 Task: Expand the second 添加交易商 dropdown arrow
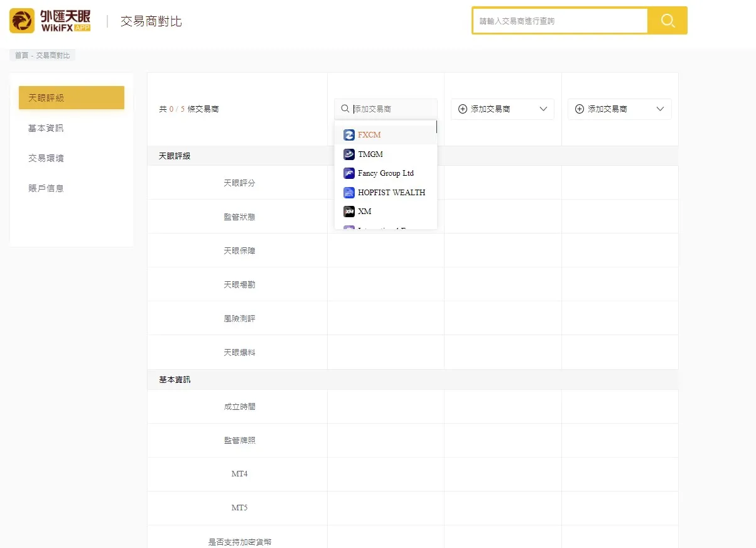544,109
